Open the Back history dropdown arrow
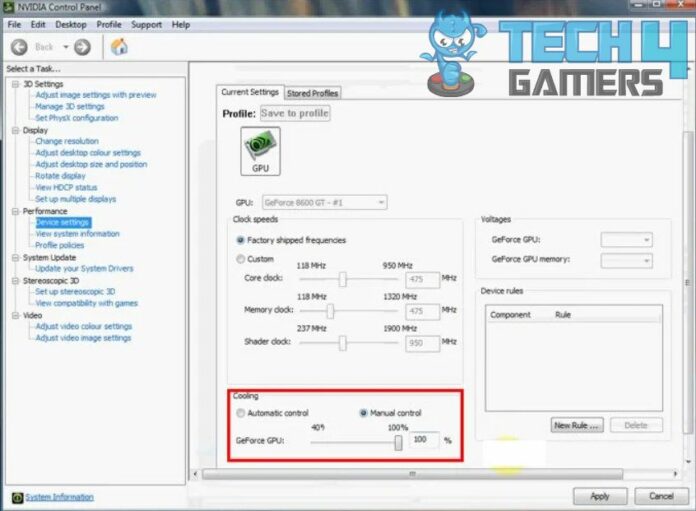 66,47
